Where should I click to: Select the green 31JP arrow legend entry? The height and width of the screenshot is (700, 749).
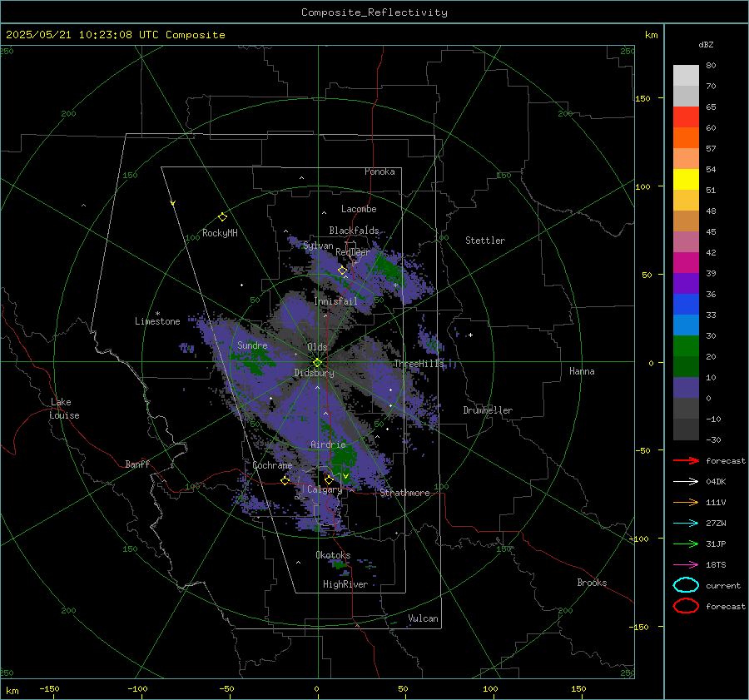coord(686,544)
